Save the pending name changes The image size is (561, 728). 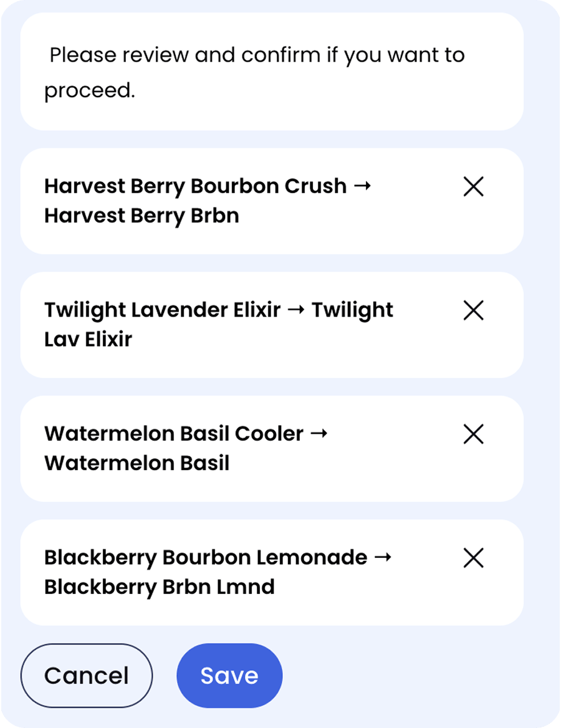click(x=229, y=676)
